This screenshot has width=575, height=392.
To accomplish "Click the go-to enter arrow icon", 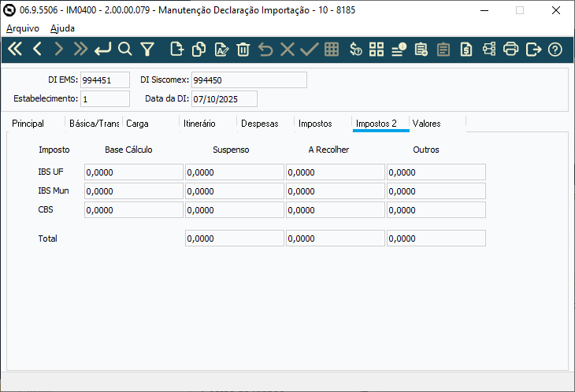I will [102, 49].
